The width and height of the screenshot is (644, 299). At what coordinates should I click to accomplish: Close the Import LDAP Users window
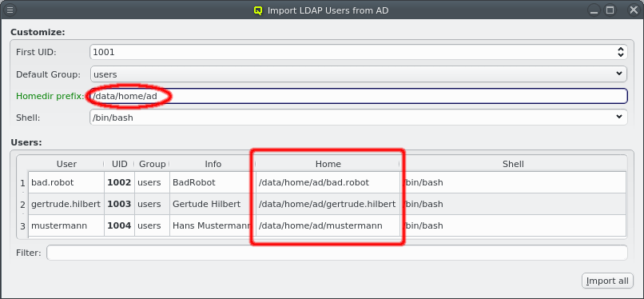tap(634, 10)
